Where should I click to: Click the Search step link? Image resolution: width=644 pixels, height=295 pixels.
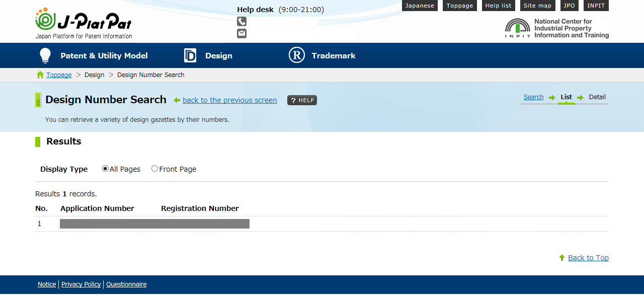pos(533,97)
